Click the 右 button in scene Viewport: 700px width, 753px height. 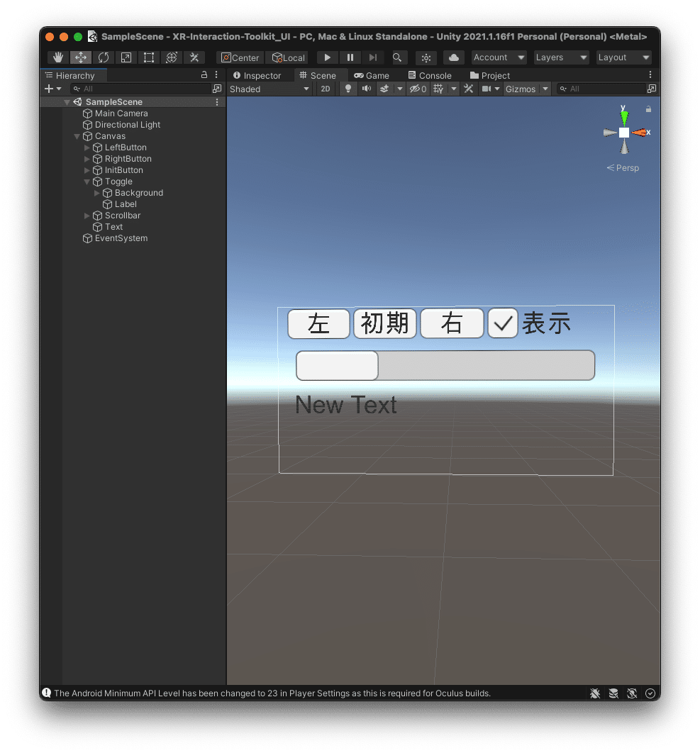click(x=452, y=323)
